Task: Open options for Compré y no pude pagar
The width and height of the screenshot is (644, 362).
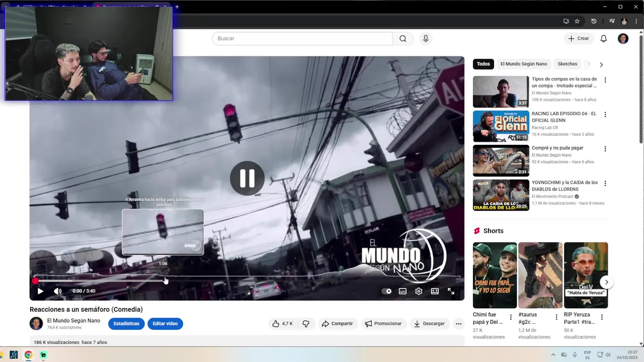Action: (605, 149)
